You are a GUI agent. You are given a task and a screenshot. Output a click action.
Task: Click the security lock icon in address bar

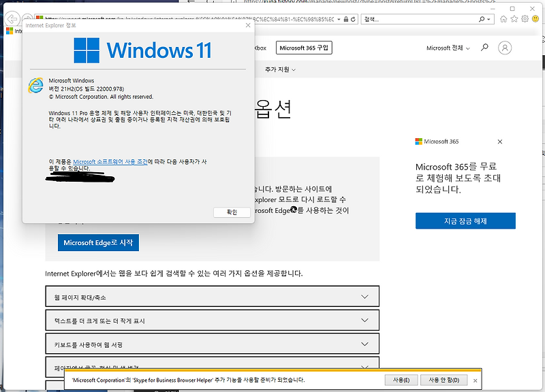[x=346, y=19]
